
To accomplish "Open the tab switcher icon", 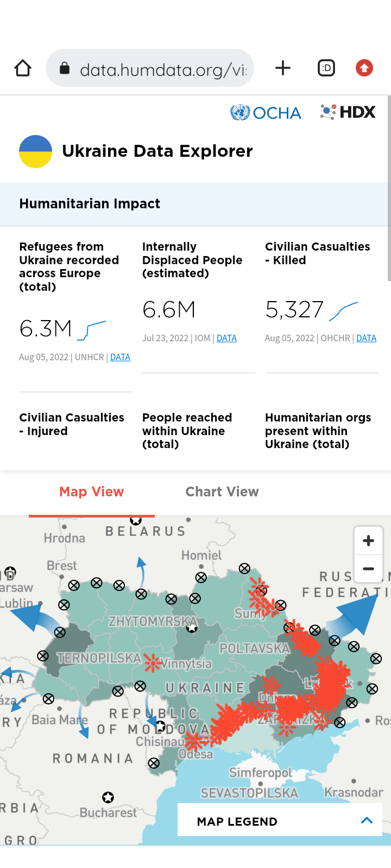I will pyautogui.click(x=326, y=68).
